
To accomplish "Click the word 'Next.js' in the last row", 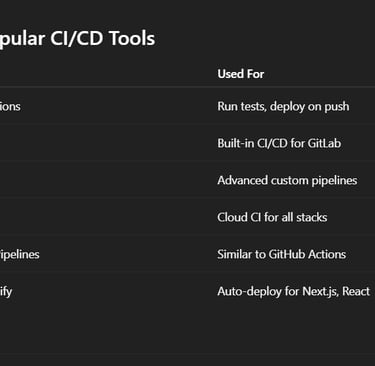I will [x=321, y=292].
